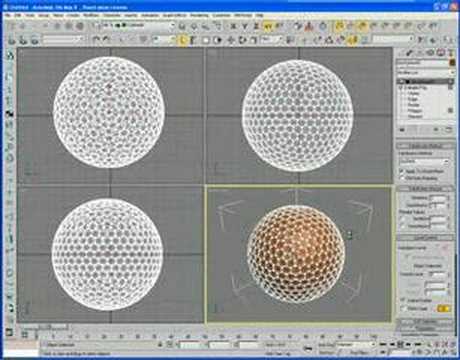
Task: Restrict movement to the Y axis constraint
Action: pyautogui.click(x=245, y=26)
